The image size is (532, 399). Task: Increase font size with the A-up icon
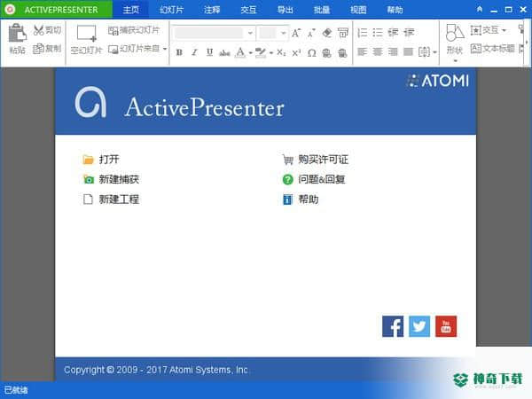(296, 33)
